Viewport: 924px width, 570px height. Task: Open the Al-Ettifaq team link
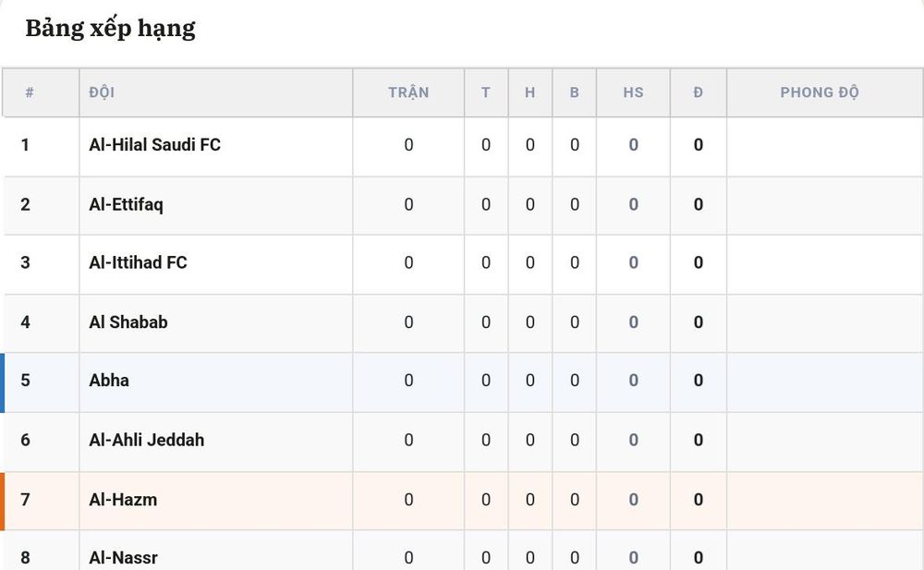126,204
